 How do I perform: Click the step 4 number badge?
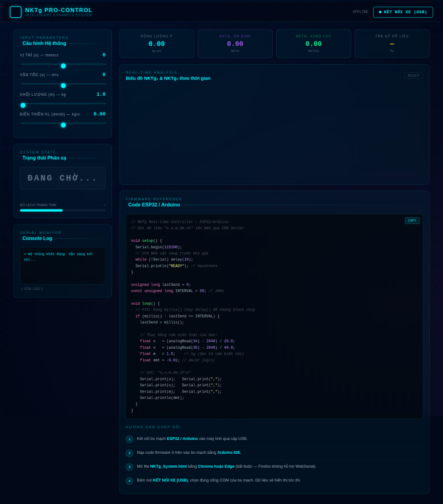coord(130,481)
